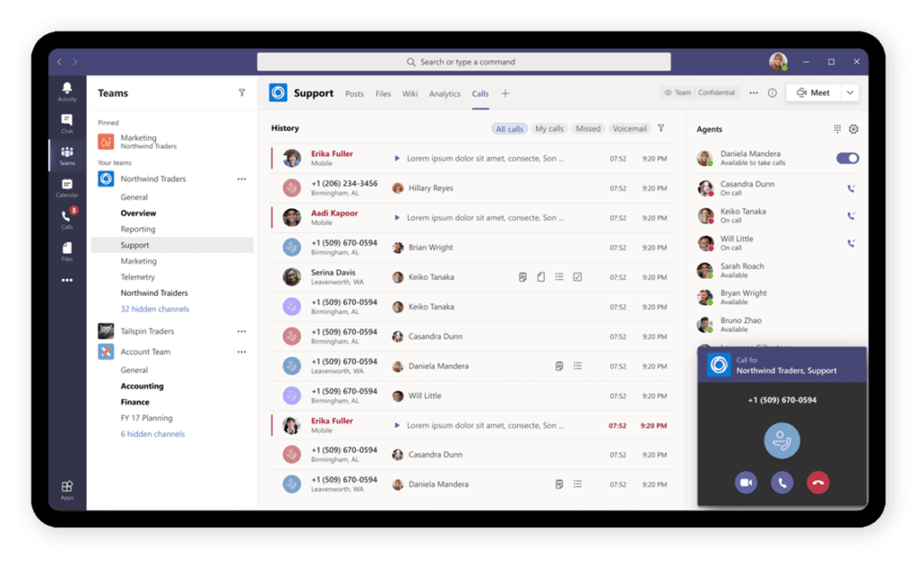The width and height of the screenshot is (924, 566).
Task: Switch to the Files tab
Action: [x=383, y=93]
